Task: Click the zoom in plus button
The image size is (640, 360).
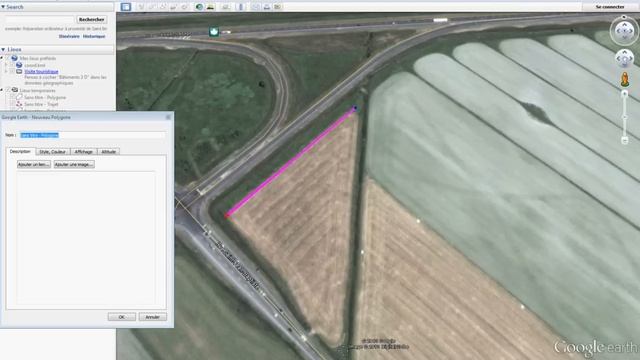Action: pos(624,94)
